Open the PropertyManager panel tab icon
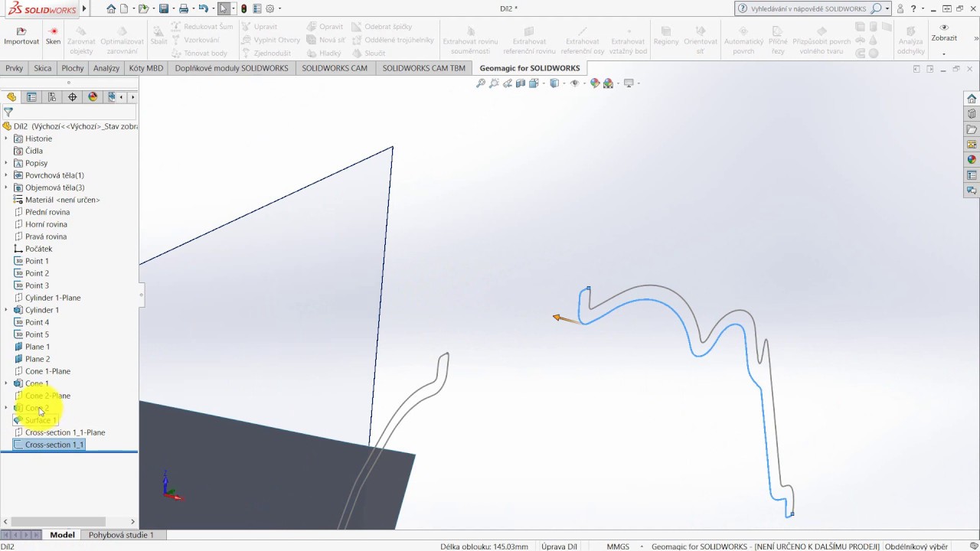The image size is (980, 551). pos(31,97)
